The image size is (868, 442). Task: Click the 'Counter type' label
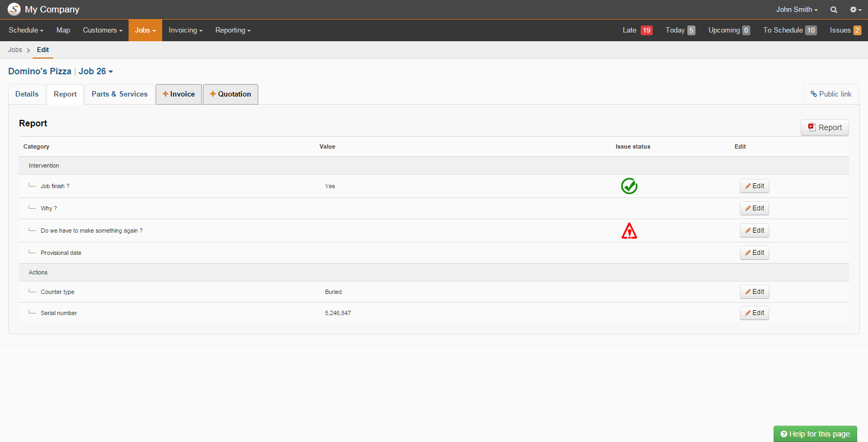[x=58, y=292]
